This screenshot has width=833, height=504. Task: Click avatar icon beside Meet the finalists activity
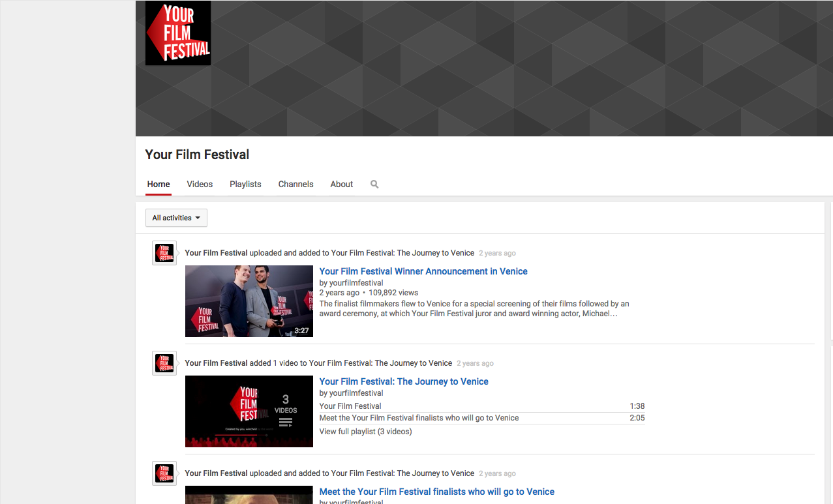[x=164, y=473]
